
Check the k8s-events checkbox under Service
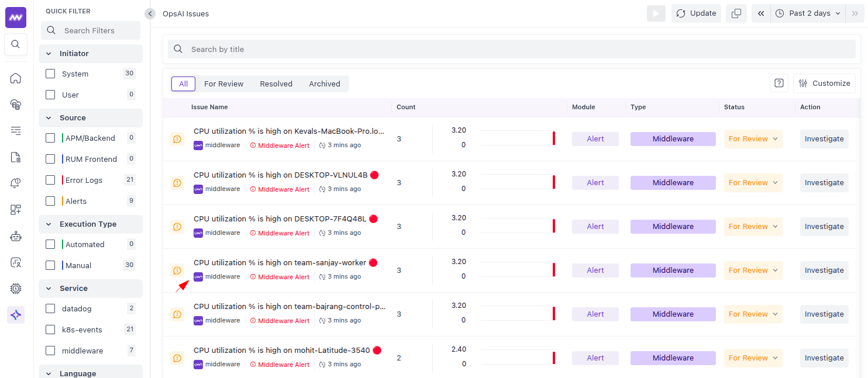[50, 330]
